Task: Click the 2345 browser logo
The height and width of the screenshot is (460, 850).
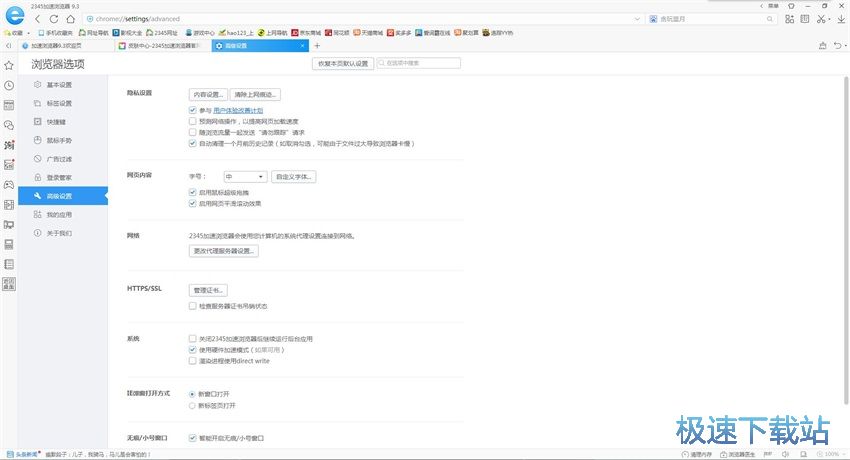Action: pyautogui.click(x=15, y=15)
